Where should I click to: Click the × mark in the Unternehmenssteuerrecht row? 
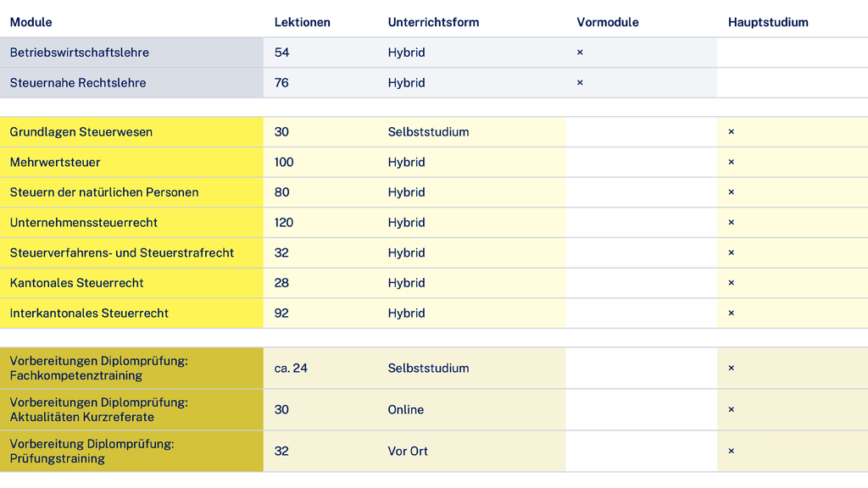click(731, 223)
